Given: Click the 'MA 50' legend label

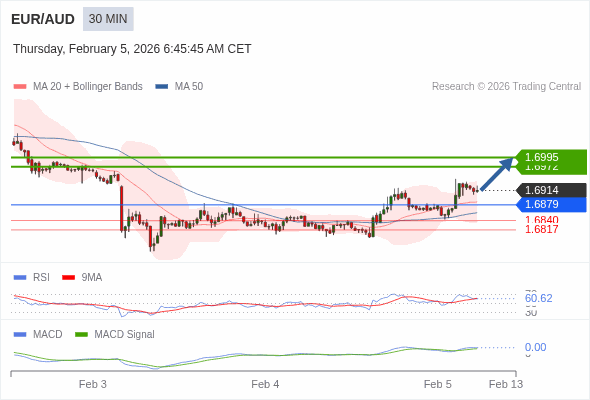Looking at the screenshot, I should tap(189, 87).
